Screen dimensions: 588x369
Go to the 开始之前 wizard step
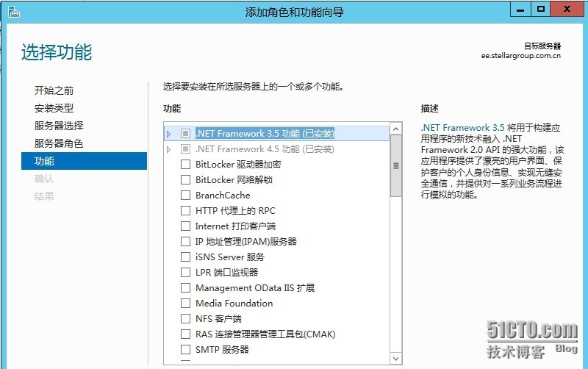pyautogui.click(x=54, y=90)
